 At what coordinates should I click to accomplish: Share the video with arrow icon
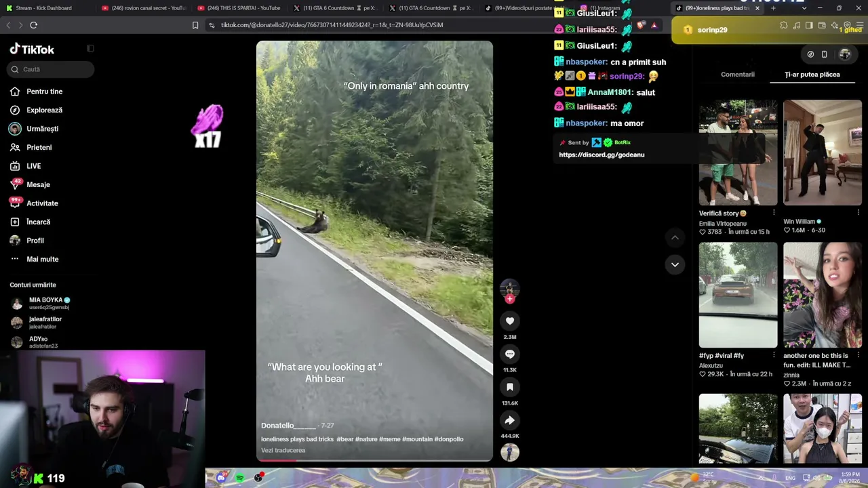click(510, 420)
